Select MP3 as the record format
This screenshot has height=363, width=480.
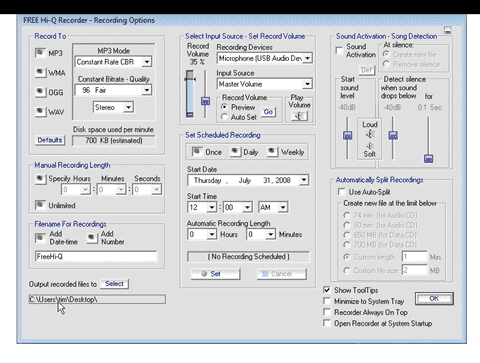[x=41, y=53]
